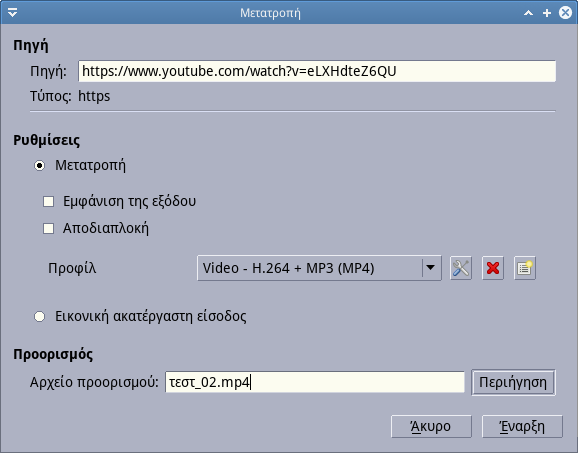This screenshot has width=578, height=453.
Task: Toggle the Αποδιαπλοκή checkbox
Action: 48,229
